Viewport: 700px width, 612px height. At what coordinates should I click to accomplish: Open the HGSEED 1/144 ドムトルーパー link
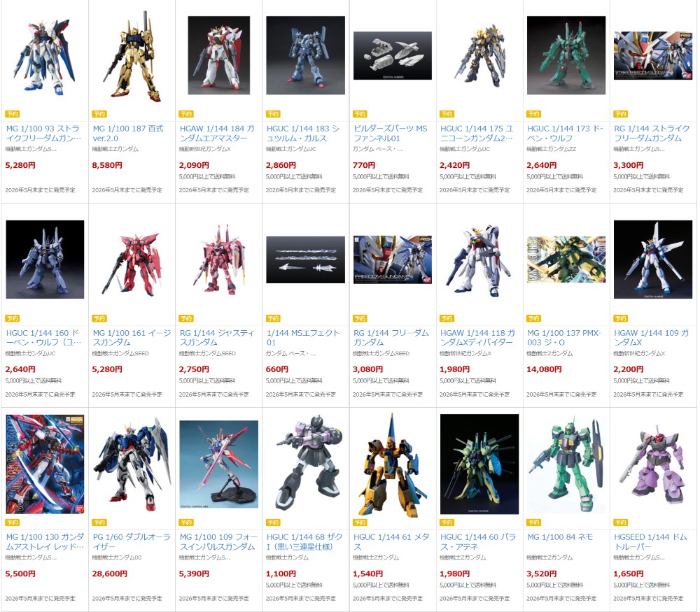pos(650,542)
